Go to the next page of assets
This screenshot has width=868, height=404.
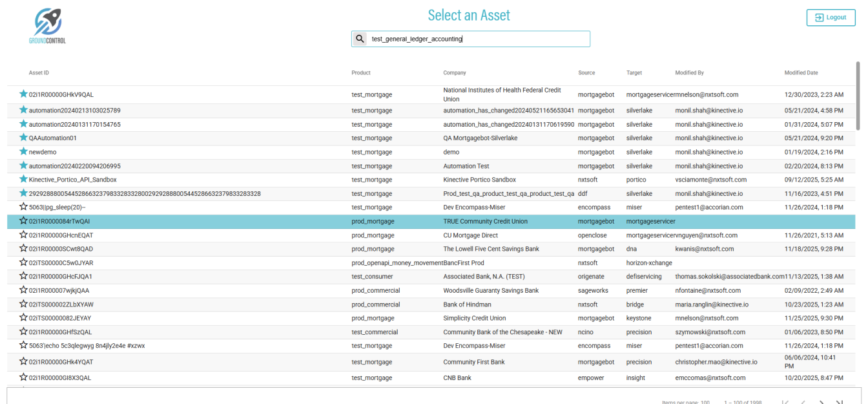(821, 402)
